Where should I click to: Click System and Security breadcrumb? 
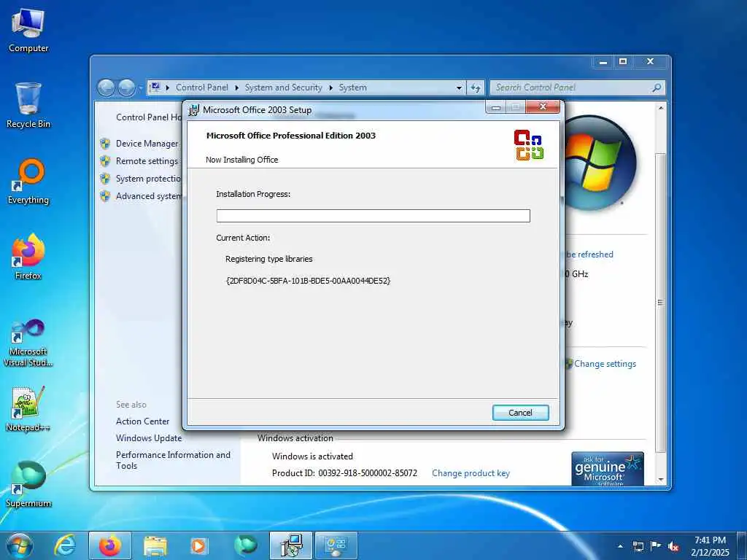tap(284, 87)
